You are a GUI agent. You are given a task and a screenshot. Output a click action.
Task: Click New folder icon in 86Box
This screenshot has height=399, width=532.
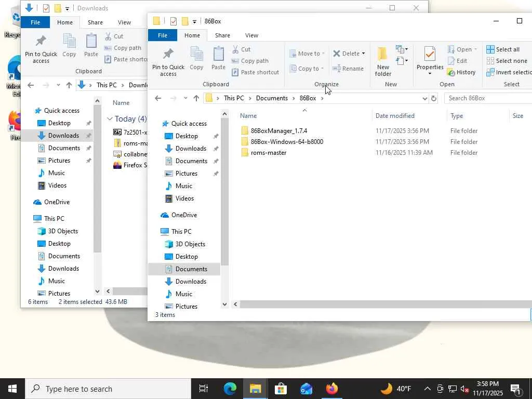pyautogui.click(x=383, y=62)
